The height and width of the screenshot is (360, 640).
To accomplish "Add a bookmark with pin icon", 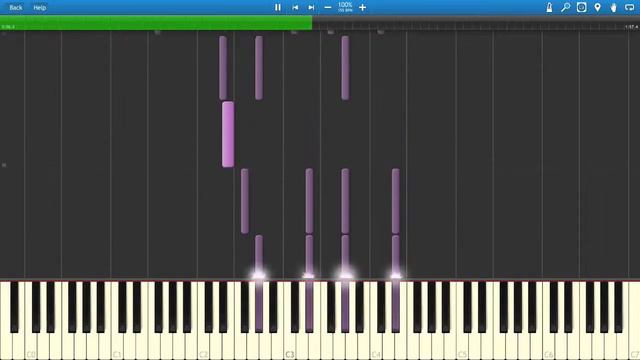I will point(598,7).
